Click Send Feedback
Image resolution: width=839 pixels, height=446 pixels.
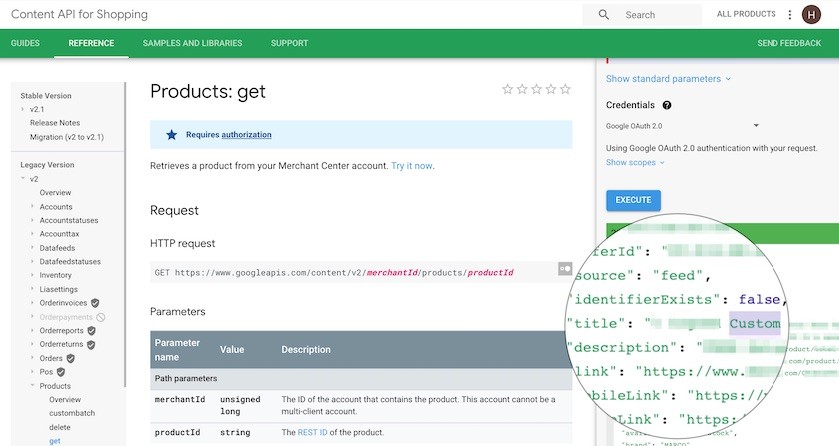coord(789,43)
